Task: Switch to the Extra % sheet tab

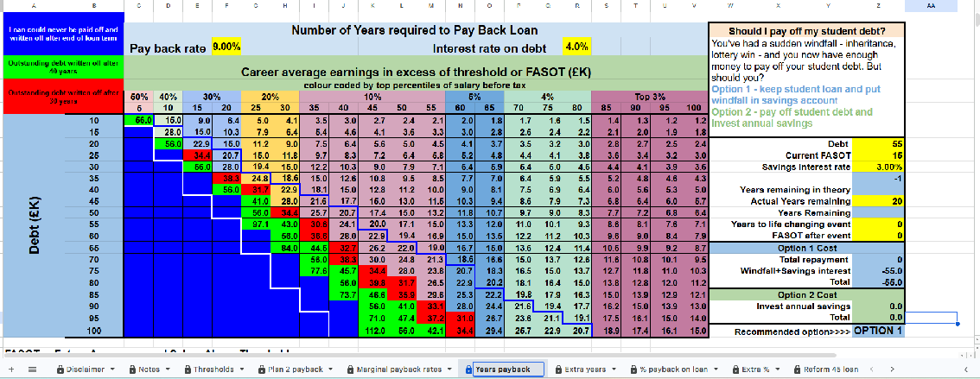Action: (756, 369)
